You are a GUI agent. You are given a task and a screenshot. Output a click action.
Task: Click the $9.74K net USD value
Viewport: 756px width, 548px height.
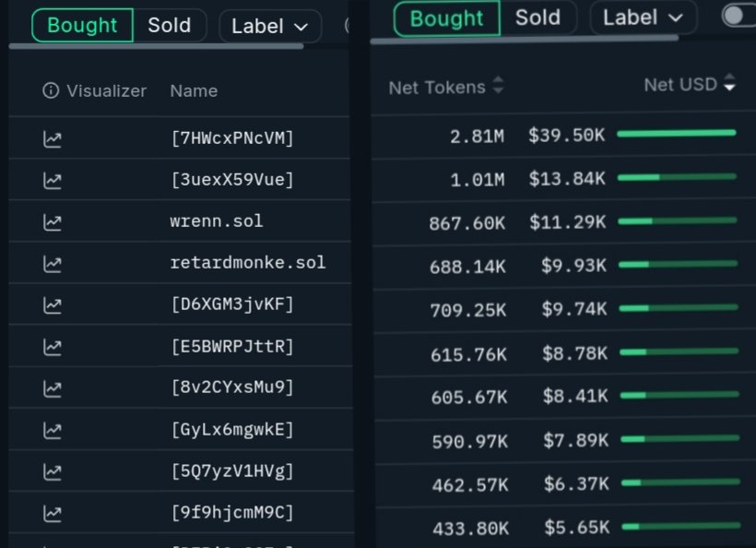tap(574, 308)
